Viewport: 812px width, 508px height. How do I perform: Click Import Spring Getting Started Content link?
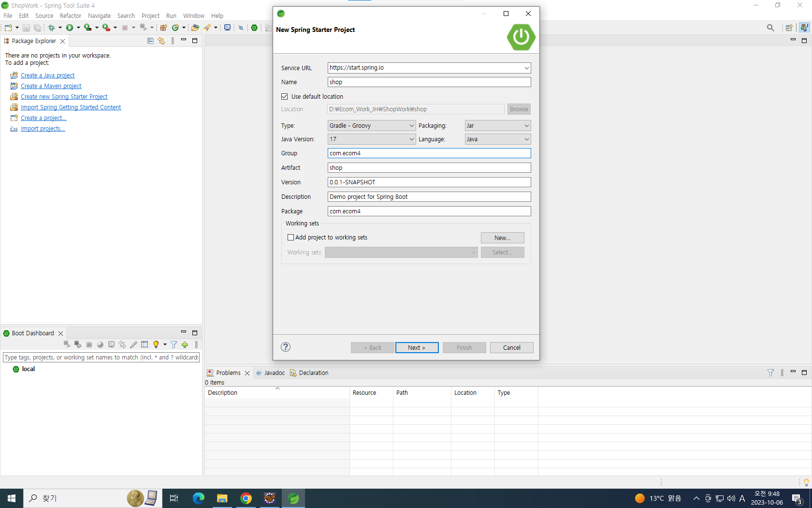coord(71,107)
